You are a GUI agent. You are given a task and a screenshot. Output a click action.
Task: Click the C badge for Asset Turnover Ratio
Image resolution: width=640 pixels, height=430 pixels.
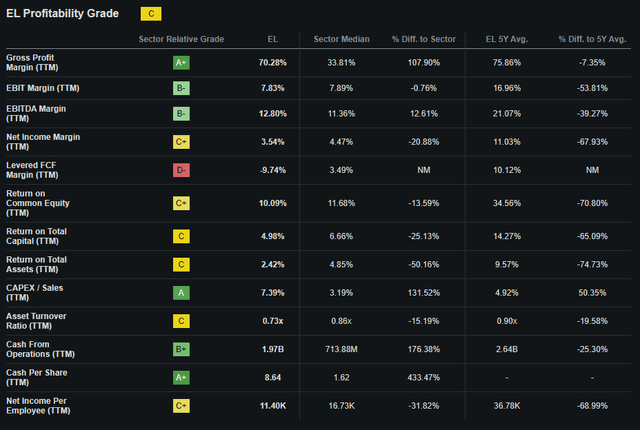click(181, 321)
